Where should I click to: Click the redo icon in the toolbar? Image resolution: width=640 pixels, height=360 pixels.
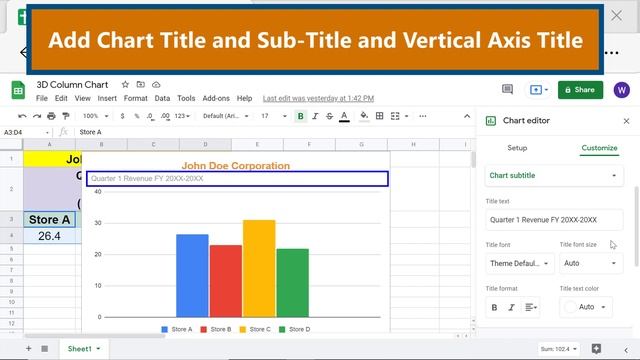click(x=37, y=116)
